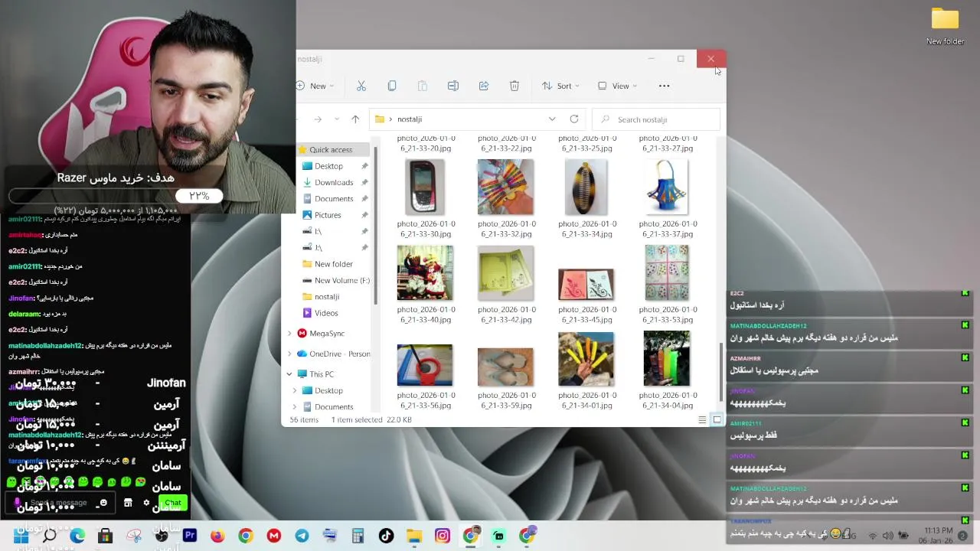The width and height of the screenshot is (980, 551).
Task: Select the nostalji folder in sidebar
Action: point(326,297)
